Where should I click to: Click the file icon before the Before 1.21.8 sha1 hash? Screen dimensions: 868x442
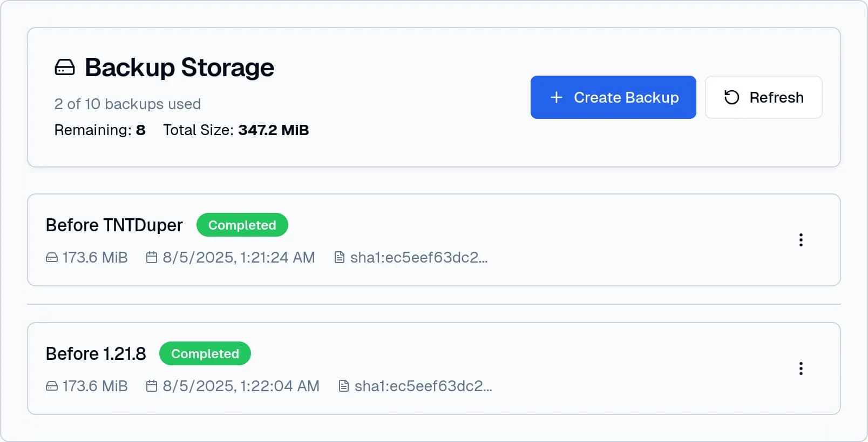[x=345, y=386]
